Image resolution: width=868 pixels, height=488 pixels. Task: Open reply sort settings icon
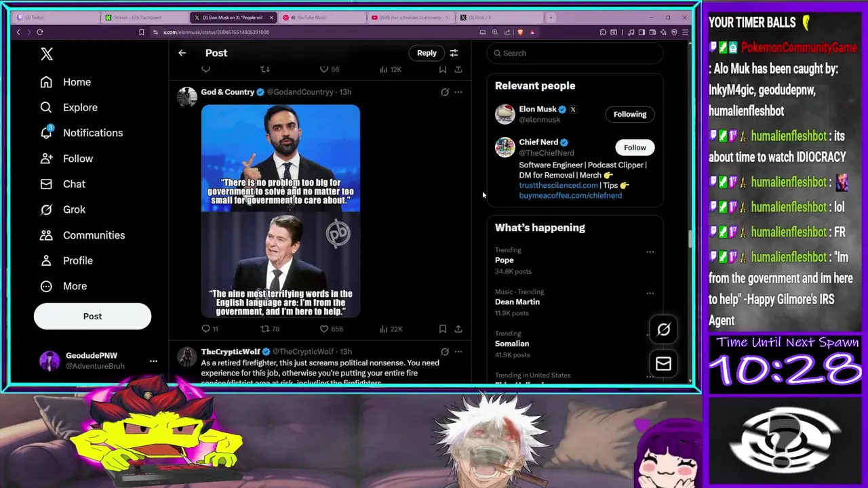454,53
